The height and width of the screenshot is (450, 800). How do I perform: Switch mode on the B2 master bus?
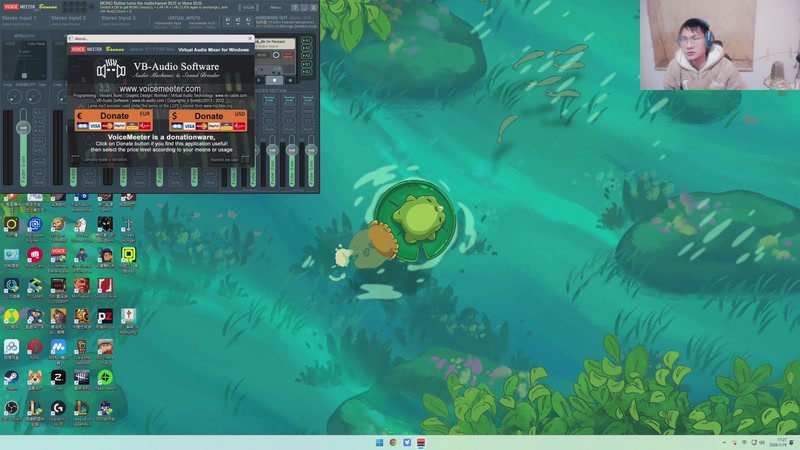coord(308,99)
